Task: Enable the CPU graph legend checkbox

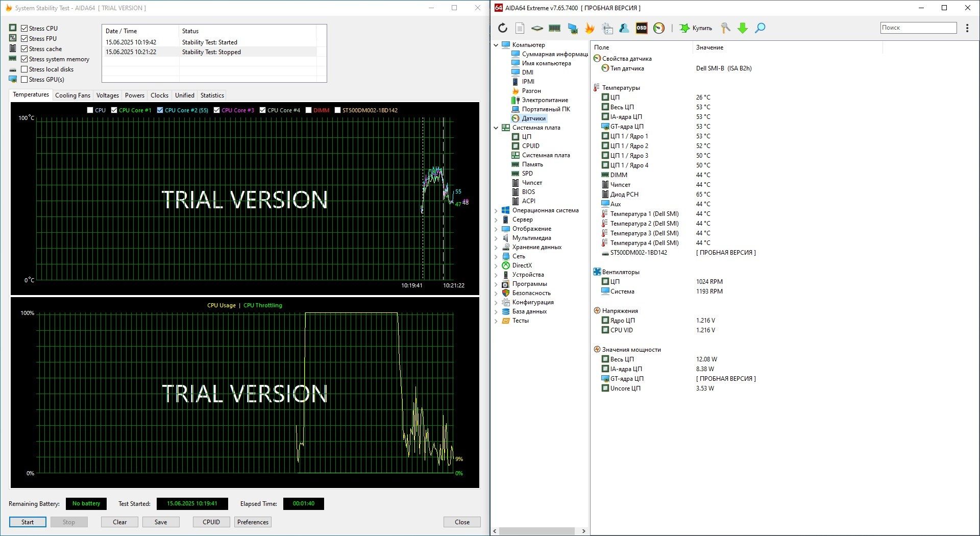Action: click(x=90, y=110)
